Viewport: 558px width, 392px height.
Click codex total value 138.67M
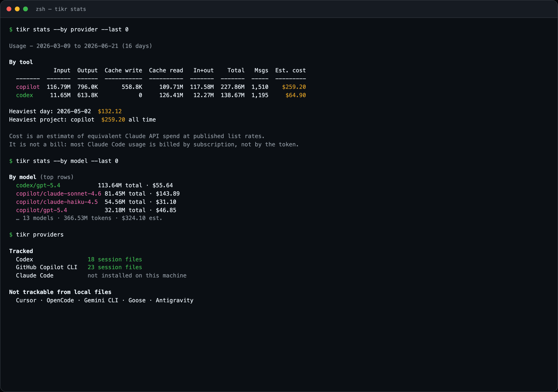tap(233, 95)
